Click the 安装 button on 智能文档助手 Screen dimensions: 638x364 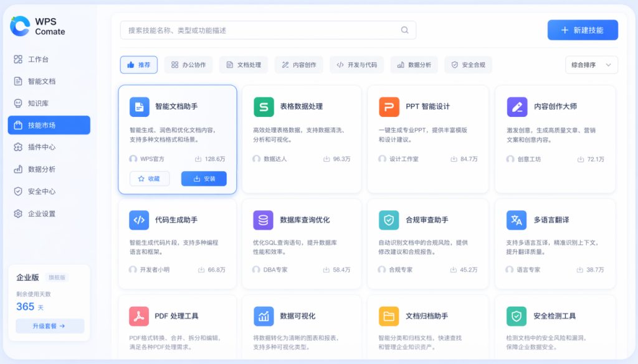(204, 179)
